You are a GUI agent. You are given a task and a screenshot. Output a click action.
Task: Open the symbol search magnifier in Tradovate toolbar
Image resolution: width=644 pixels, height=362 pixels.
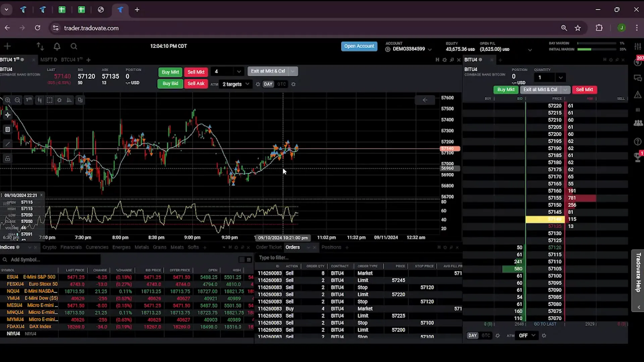pyautogui.click(x=74, y=46)
